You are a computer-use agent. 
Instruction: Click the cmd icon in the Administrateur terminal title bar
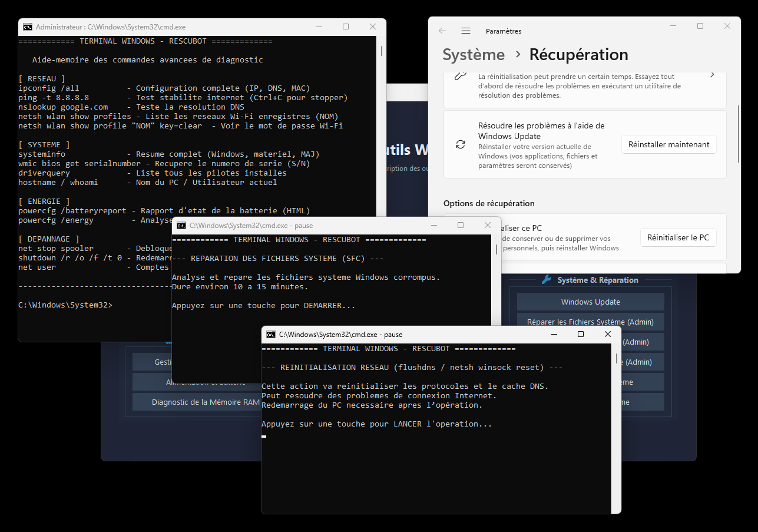[28, 27]
